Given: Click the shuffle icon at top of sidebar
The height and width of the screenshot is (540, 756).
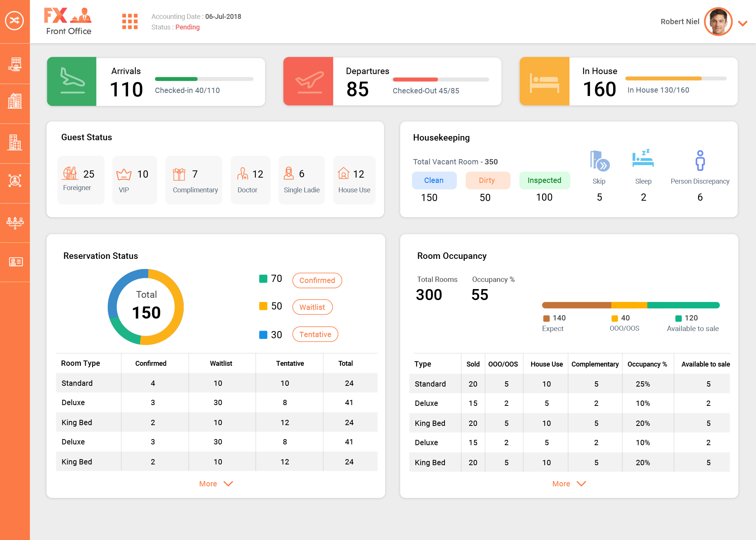Looking at the screenshot, I should 14,20.
